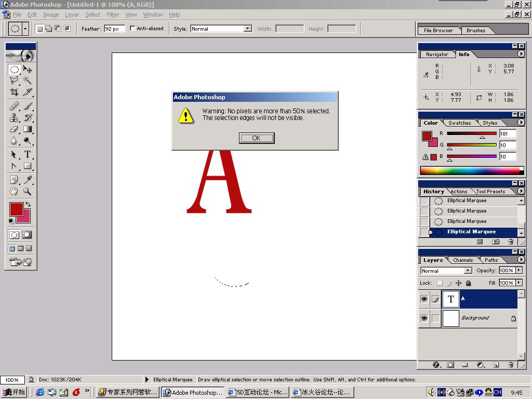532x399 pixels.
Task: Select the Slice tool
Action: [28, 91]
